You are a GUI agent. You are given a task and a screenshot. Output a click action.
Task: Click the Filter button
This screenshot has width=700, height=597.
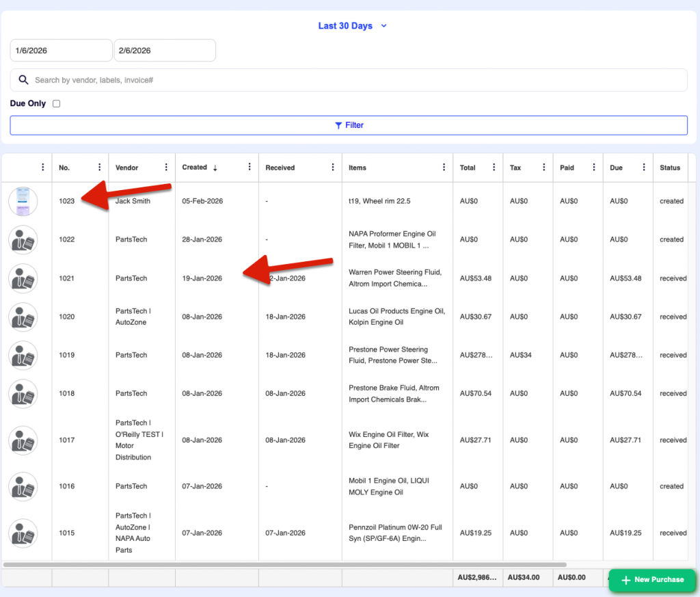coord(349,125)
